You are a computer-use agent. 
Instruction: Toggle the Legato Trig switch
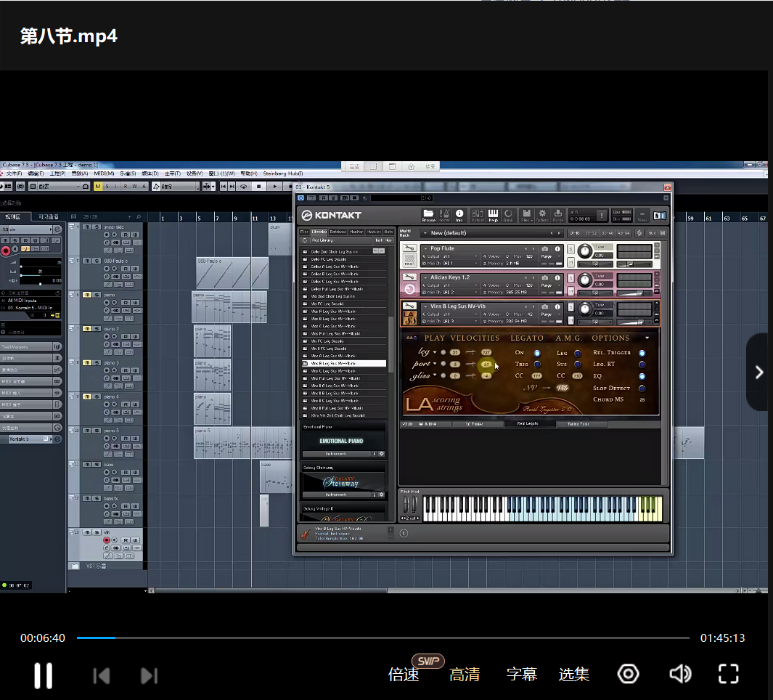537,365
